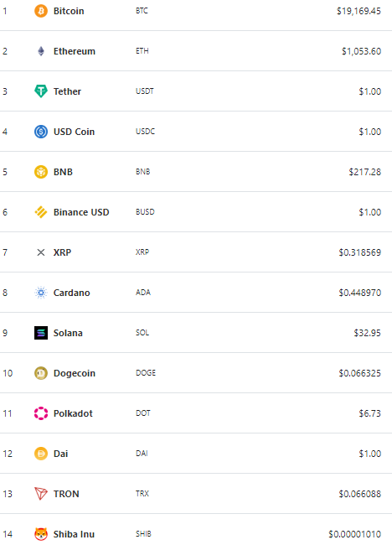Click the Shiba Inu dog icon
Viewport: 392px width, 545px height.
point(40,534)
